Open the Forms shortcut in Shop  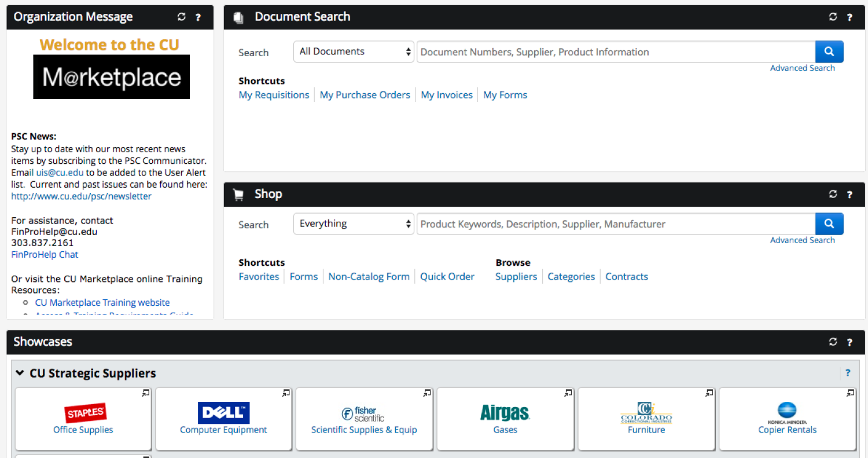304,277
